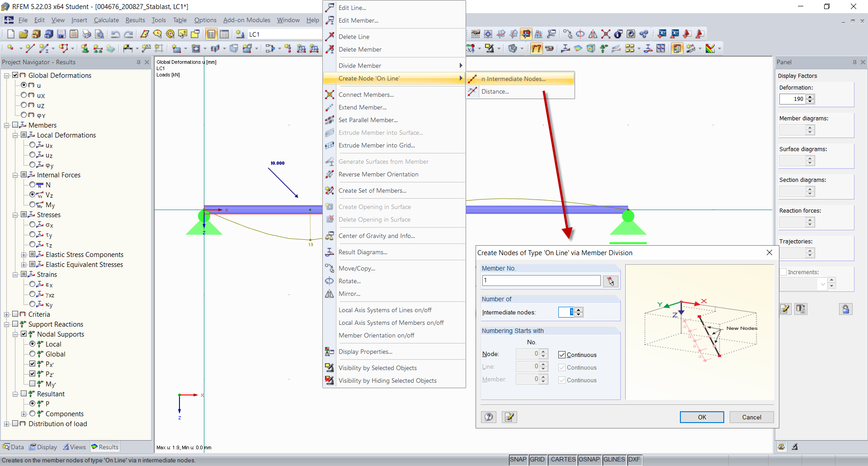This screenshot has height=466, width=868.
Task: Select Distance... in the submenu
Action: (520, 91)
